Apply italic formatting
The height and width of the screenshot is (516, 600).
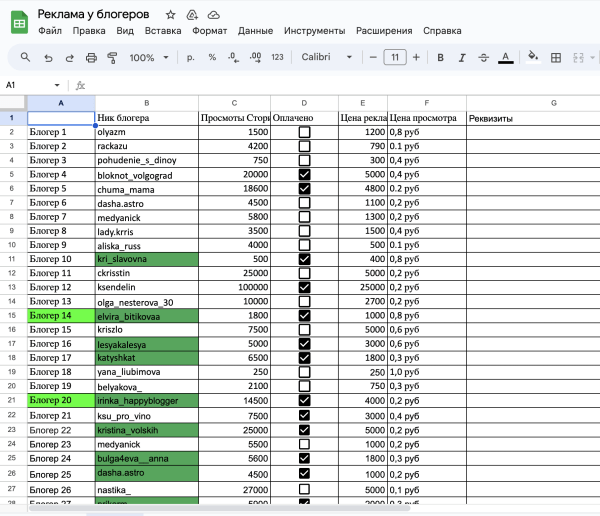point(460,58)
